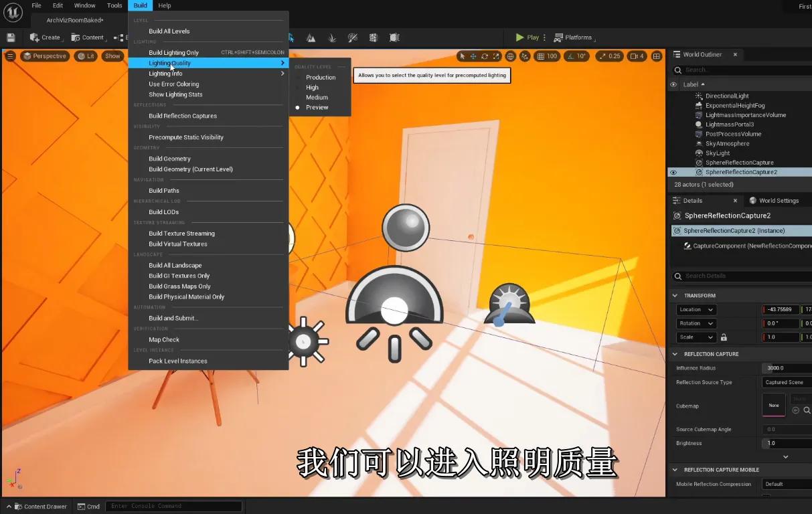Click the viewport hamburger options icon
This screenshot has width=812, height=514.
pyautogui.click(x=10, y=56)
